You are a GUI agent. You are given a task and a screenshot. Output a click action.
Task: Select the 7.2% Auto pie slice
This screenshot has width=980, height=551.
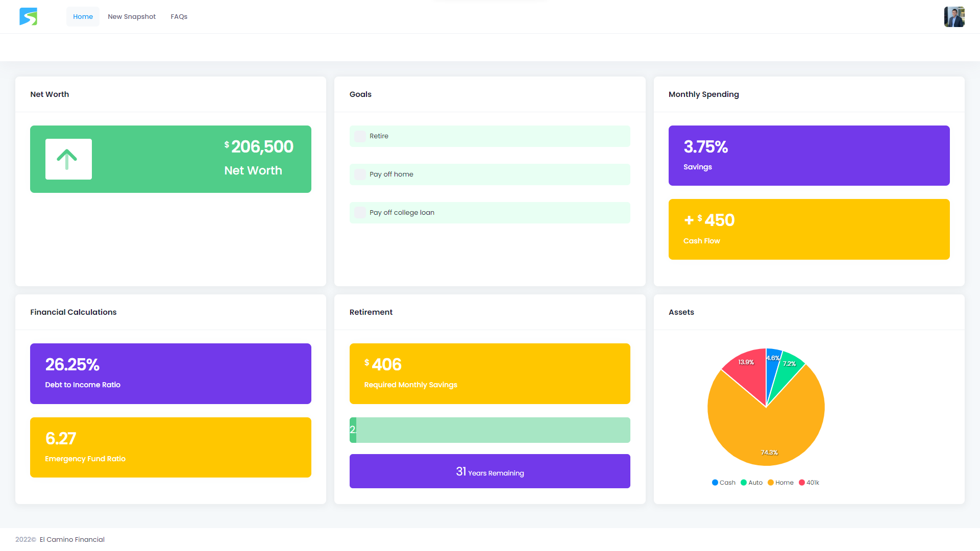click(787, 373)
